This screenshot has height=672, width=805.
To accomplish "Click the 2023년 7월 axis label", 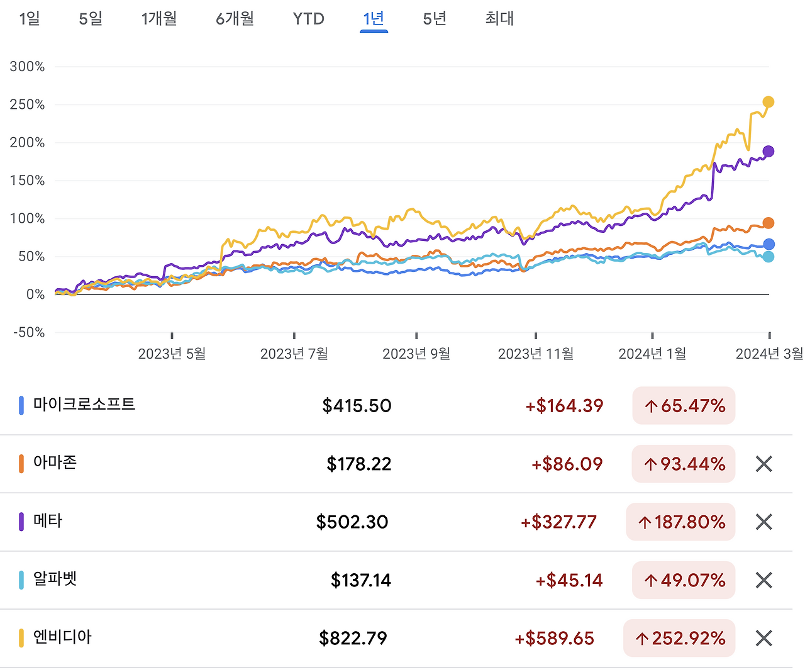I will (294, 354).
